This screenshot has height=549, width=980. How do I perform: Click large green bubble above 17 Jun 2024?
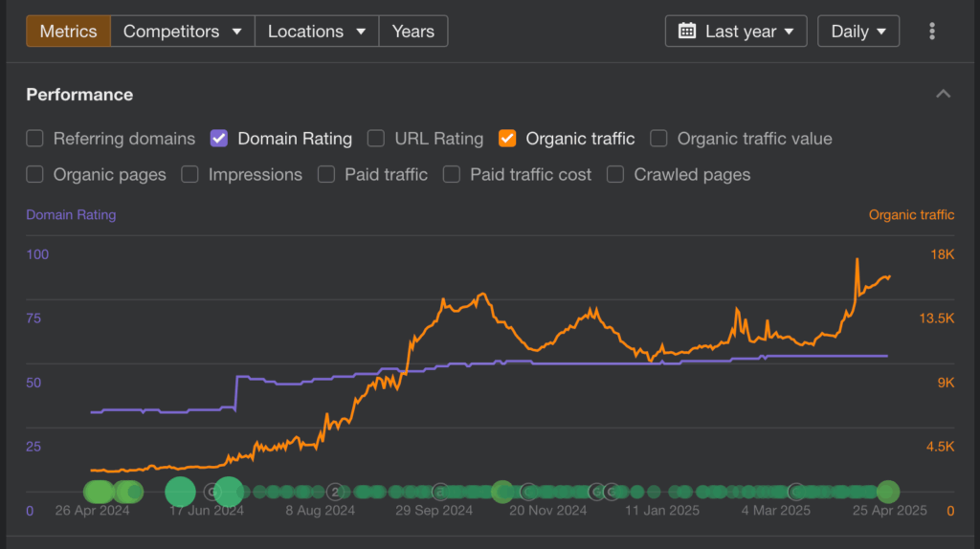pos(180,492)
